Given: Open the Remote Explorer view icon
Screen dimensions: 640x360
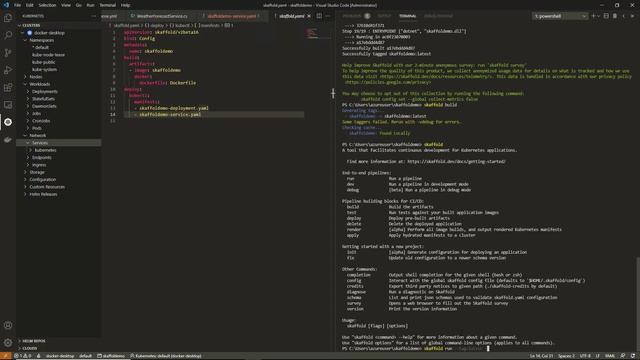Looking at the screenshot, I should click(8, 105).
